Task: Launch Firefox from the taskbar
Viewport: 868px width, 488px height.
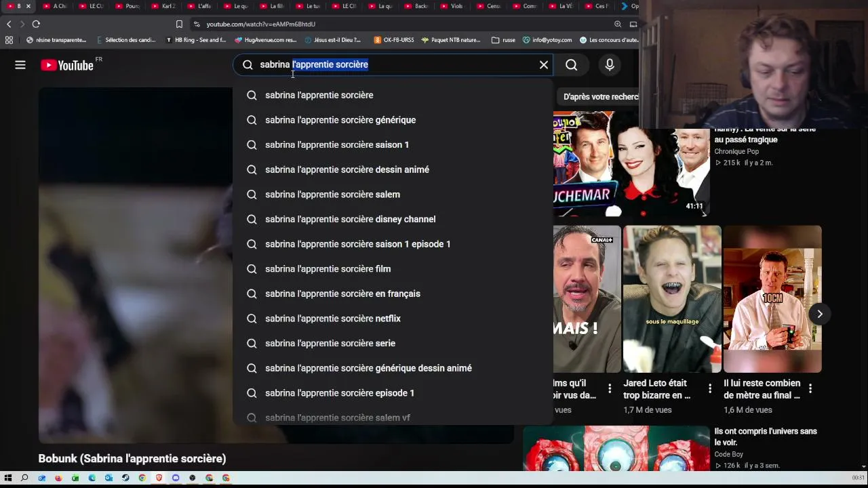Action: (58, 478)
